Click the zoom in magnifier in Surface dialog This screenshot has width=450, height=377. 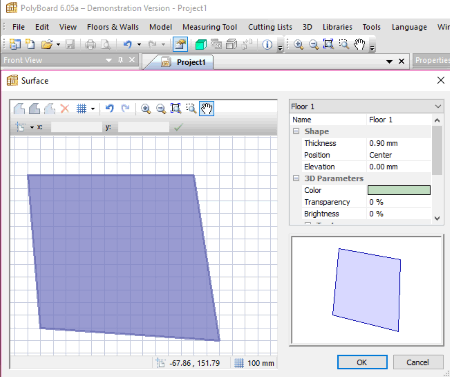click(145, 109)
